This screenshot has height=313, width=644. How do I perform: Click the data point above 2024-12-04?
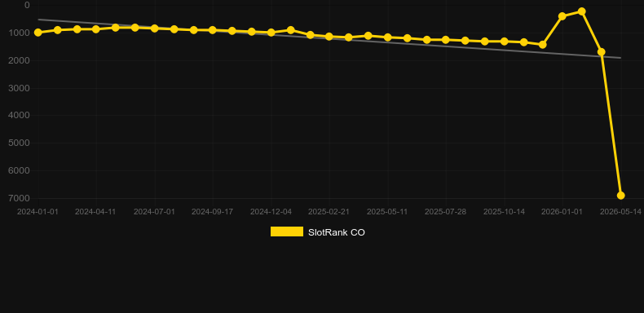click(x=271, y=33)
